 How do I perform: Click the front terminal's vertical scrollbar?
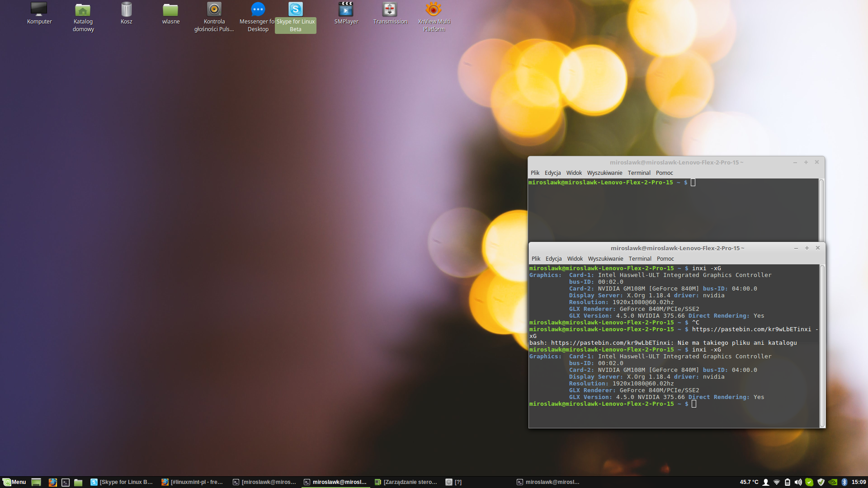click(x=822, y=346)
